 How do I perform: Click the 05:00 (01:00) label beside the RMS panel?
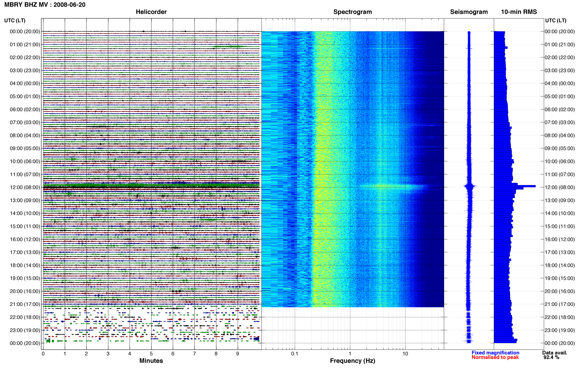[x=560, y=96]
